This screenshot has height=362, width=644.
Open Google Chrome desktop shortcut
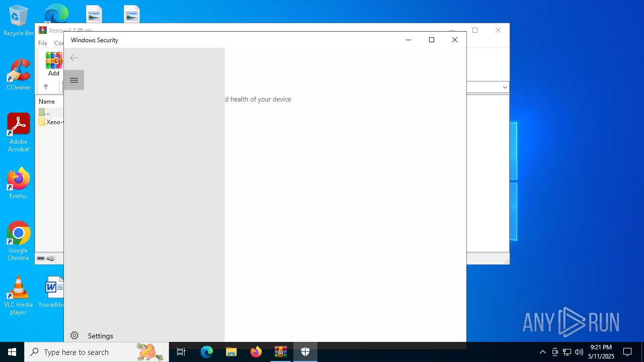[18, 241]
